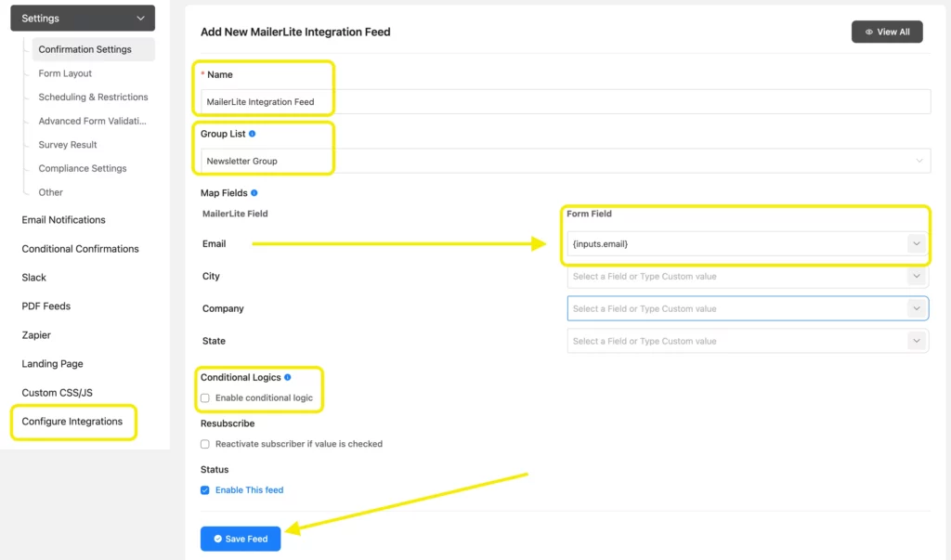Open Compliance Settings
The width and height of the screenshot is (951, 560).
click(83, 168)
